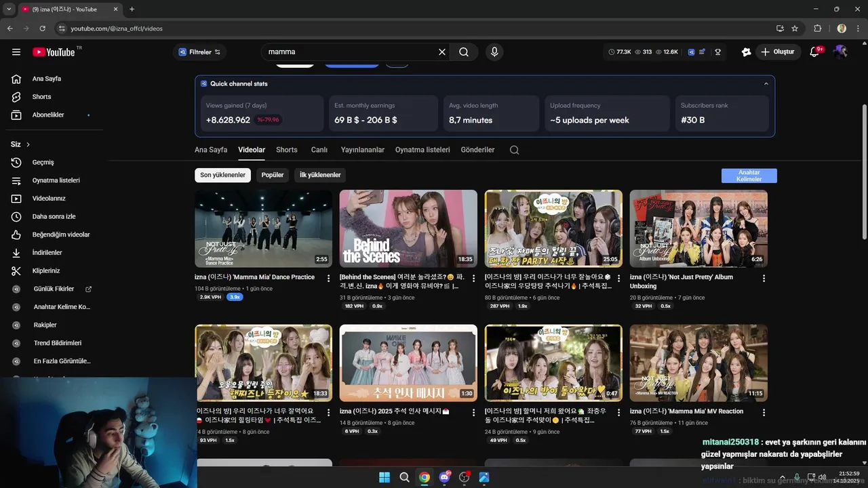Open the Gönderiler tab

(x=477, y=150)
